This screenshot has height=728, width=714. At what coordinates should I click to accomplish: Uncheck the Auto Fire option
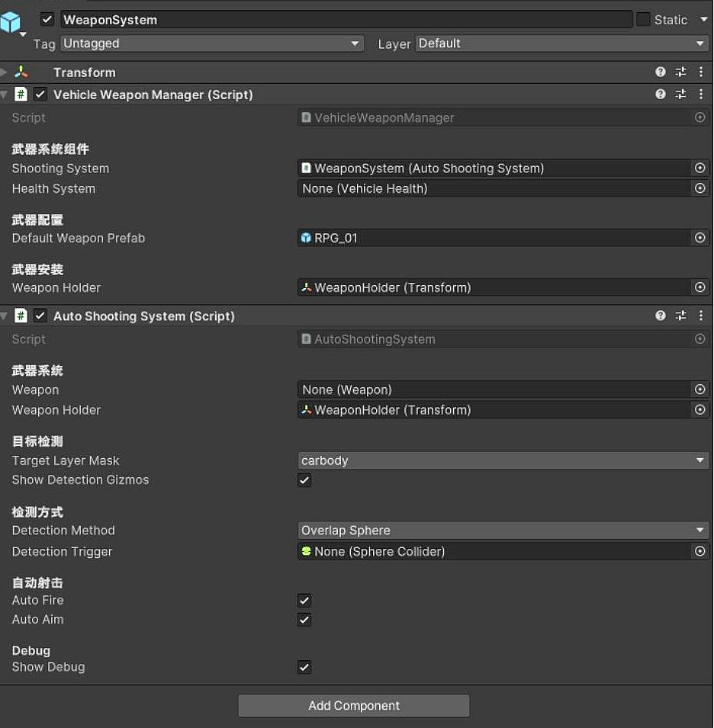(304, 601)
